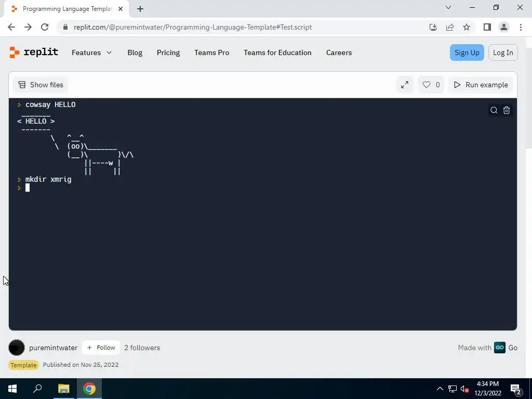Clear the console with trash icon

tap(507, 110)
